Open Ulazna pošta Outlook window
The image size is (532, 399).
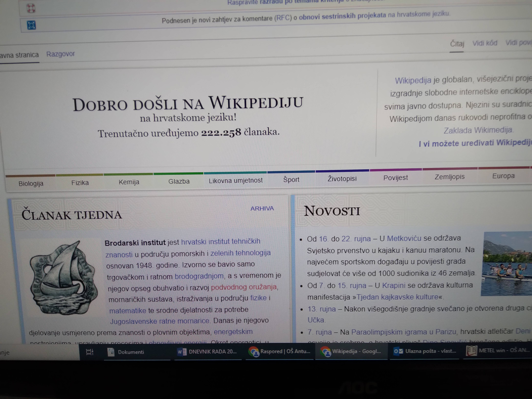pyautogui.click(x=425, y=351)
